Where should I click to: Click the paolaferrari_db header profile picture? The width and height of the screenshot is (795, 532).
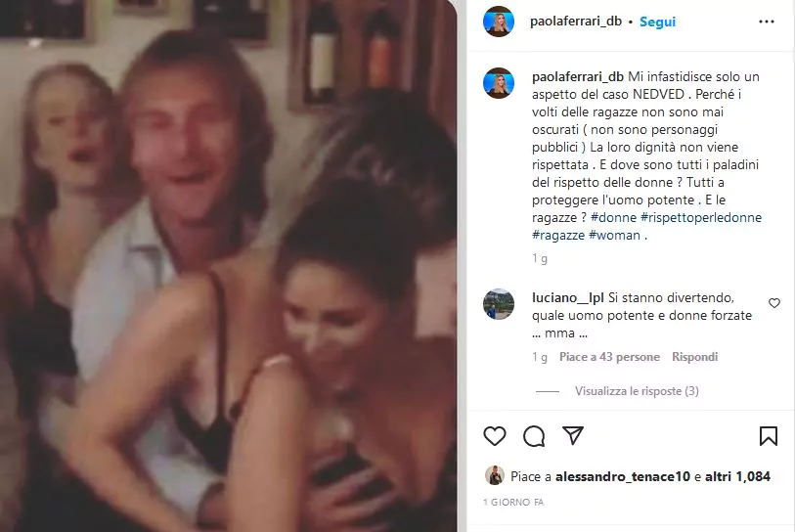click(499, 22)
